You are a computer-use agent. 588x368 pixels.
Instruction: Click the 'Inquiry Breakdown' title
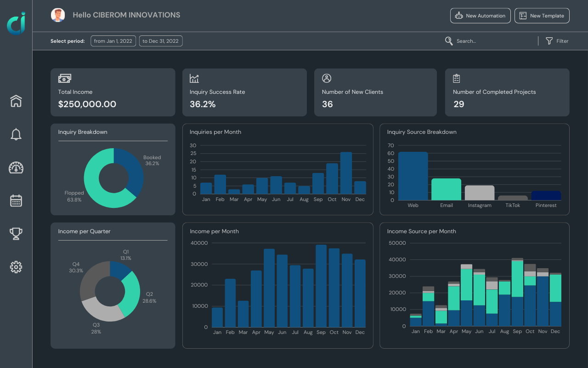(x=83, y=132)
